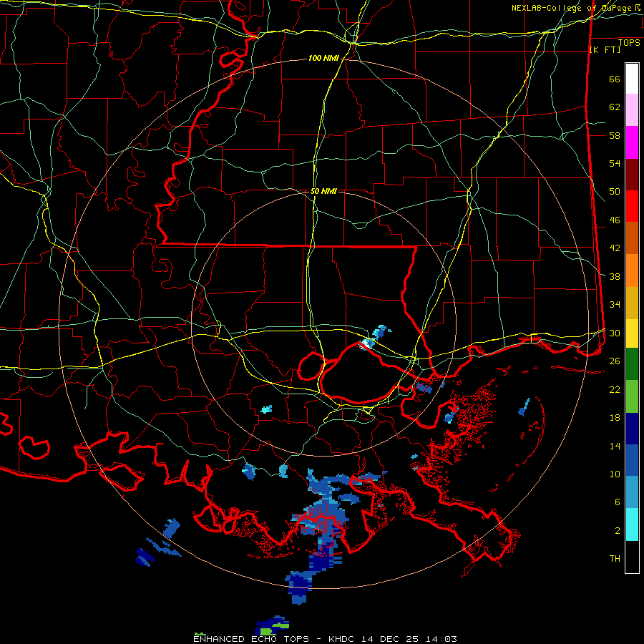
Task: Select the cyan swatch near the scale bottom
Action: tap(632, 525)
